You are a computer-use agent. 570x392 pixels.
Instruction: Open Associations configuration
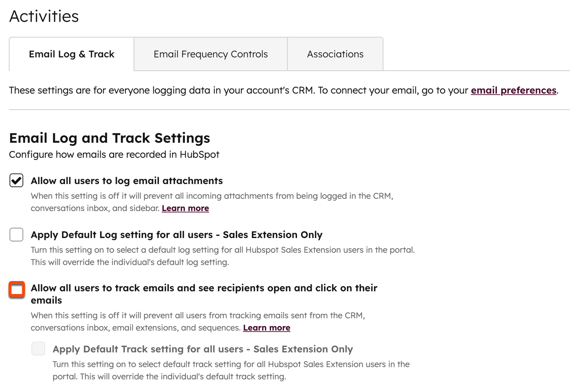point(335,54)
